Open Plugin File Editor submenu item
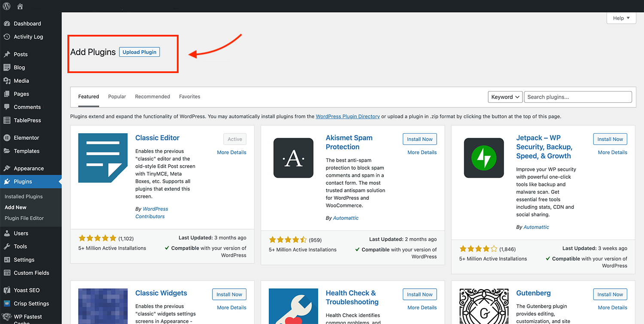 24,218
